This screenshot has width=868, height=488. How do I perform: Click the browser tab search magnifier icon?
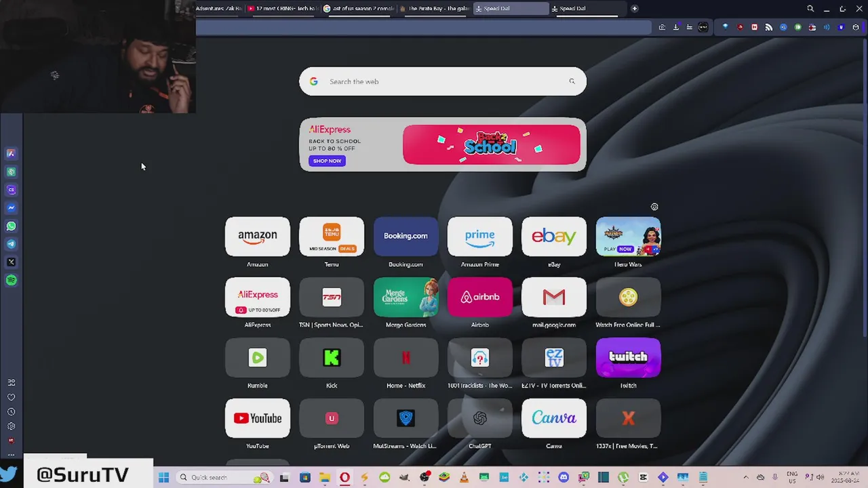click(810, 9)
